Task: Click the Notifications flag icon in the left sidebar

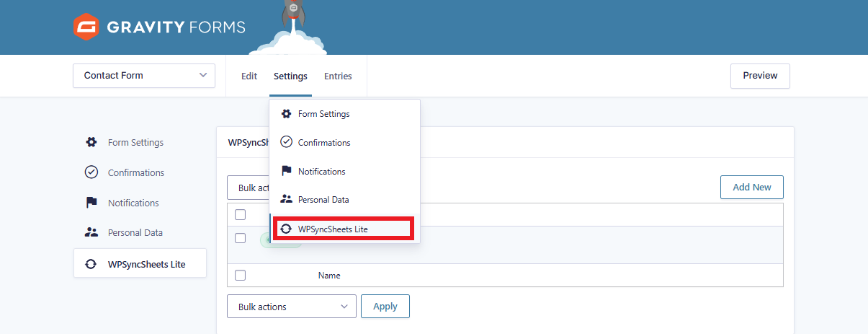Action: tap(91, 203)
